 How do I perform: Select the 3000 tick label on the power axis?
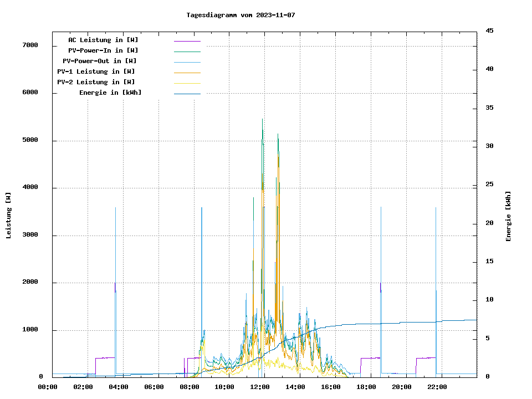(30, 235)
